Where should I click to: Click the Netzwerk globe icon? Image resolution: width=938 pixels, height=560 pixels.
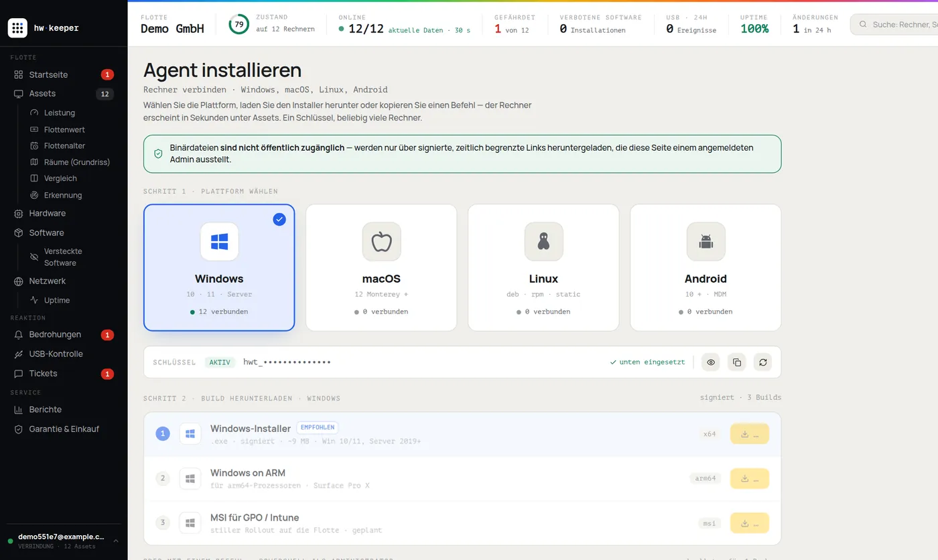[x=19, y=281]
